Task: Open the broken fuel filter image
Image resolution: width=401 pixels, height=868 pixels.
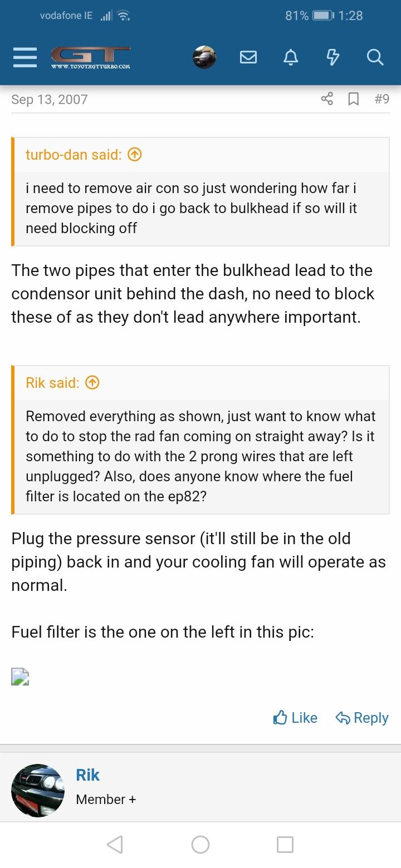Action: tap(20, 677)
